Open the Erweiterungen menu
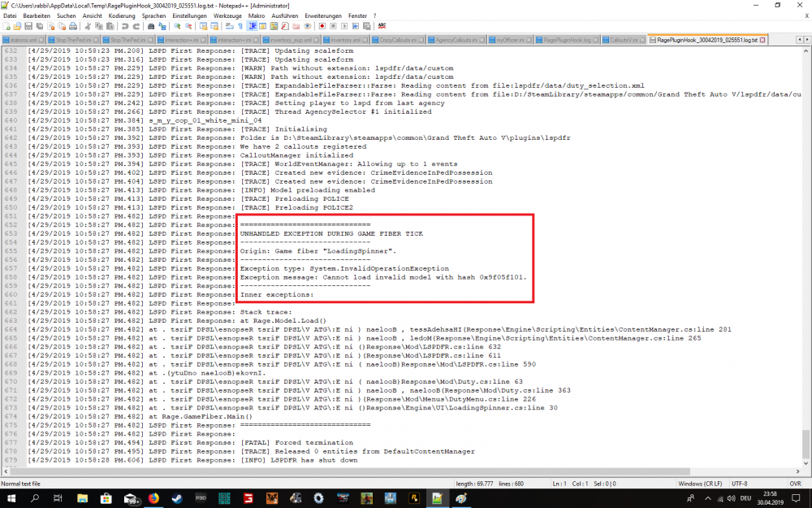Viewport: 812px width, 508px height. [x=323, y=16]
